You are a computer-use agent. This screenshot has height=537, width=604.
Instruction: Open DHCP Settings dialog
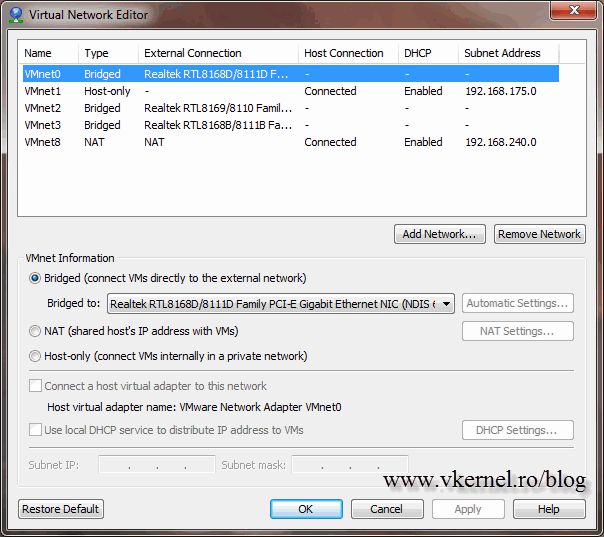[x=518, y=430]
